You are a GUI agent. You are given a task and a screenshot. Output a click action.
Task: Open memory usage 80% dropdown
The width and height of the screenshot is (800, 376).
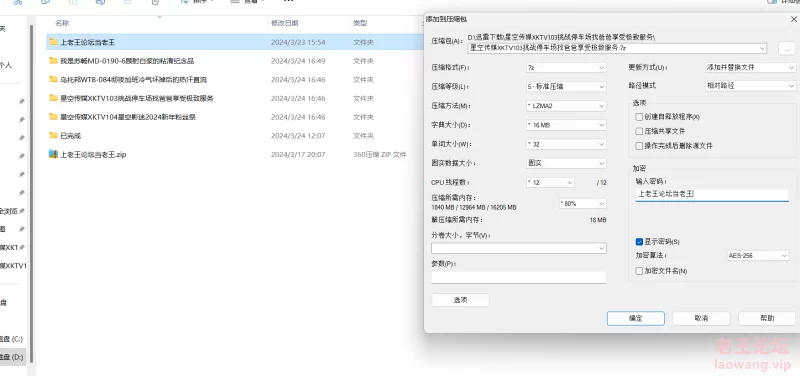click(583, 204)
